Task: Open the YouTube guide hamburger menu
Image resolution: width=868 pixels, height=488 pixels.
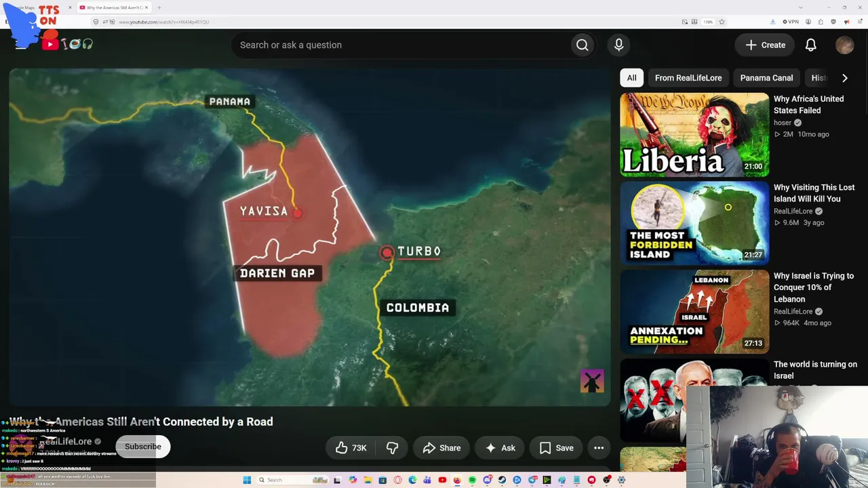Action: coord(21,45)
